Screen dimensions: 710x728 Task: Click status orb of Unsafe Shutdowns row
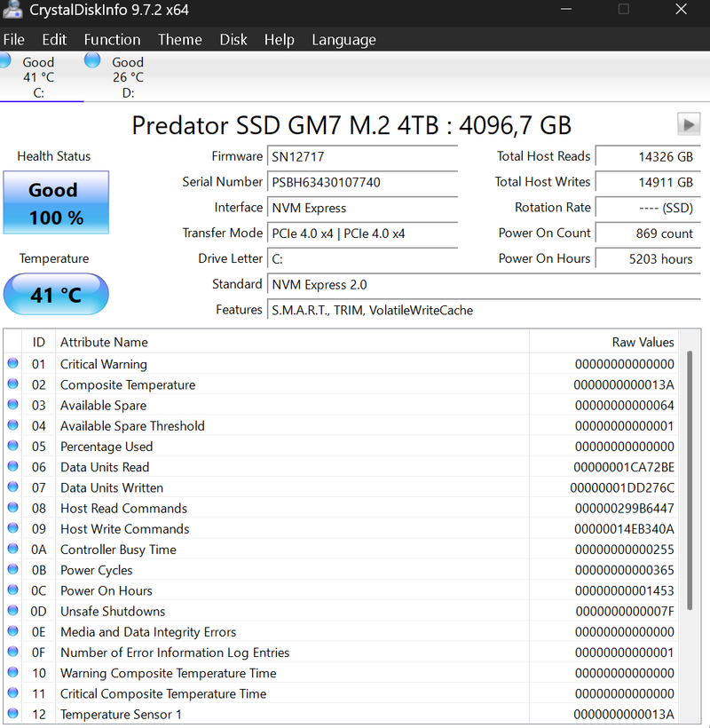point(13,610)
